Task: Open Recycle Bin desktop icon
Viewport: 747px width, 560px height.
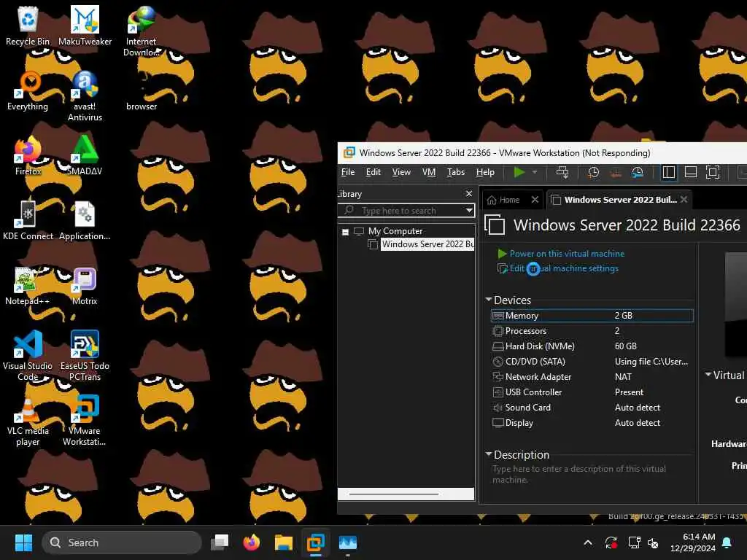Action: [28, 26]
